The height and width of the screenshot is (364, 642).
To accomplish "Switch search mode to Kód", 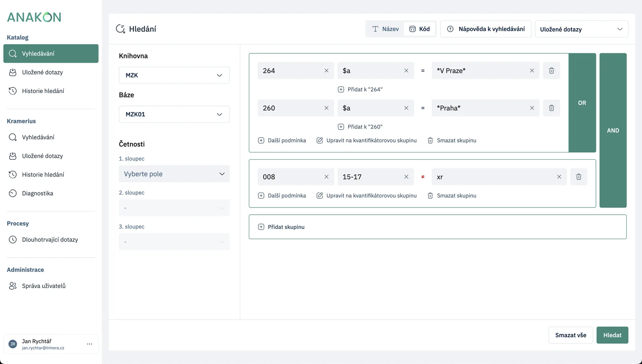I will tap(420, 29).
